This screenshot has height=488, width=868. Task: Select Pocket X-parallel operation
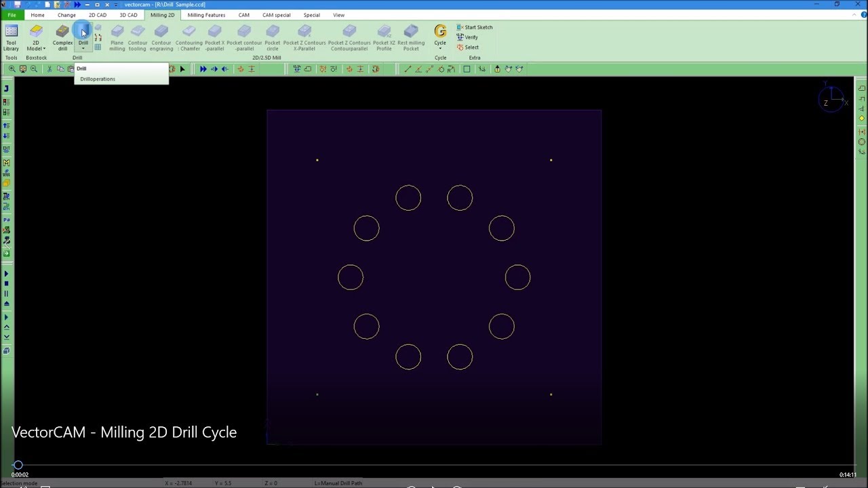[x=214, y=38]
